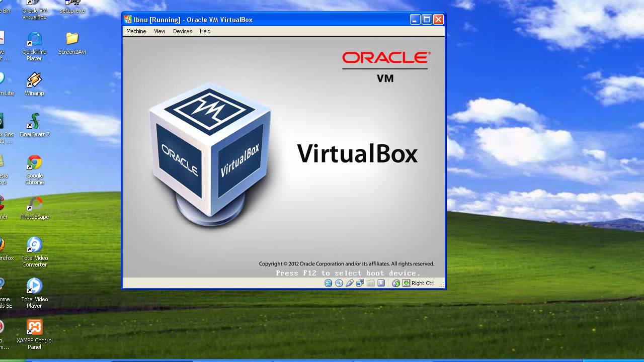Click the hard disk activity indicator
Screen dimensions: 644x362
[328, 283]
